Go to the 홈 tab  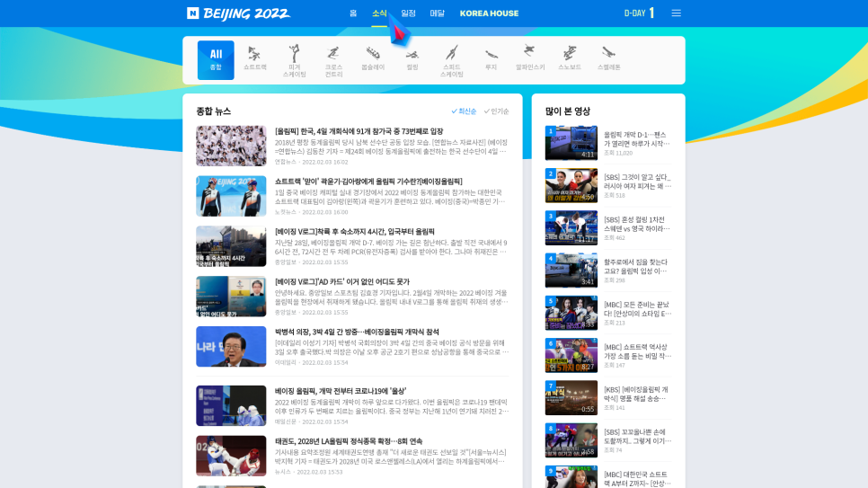353,13
